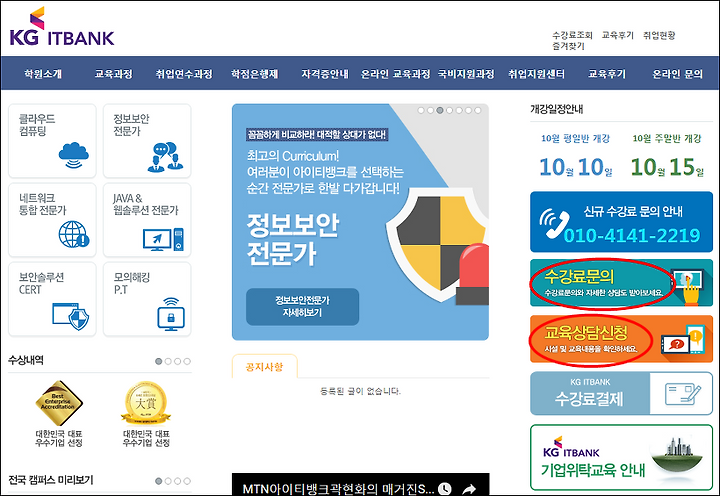Click the 개강일정안내 heading
Screen dimensions: 720x496
[557, 109]
